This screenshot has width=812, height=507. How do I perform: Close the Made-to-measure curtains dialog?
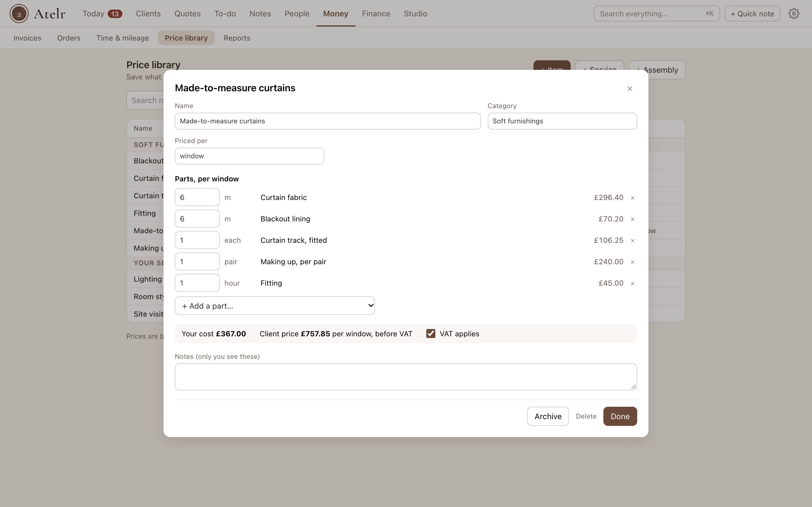tap(630, 88)
